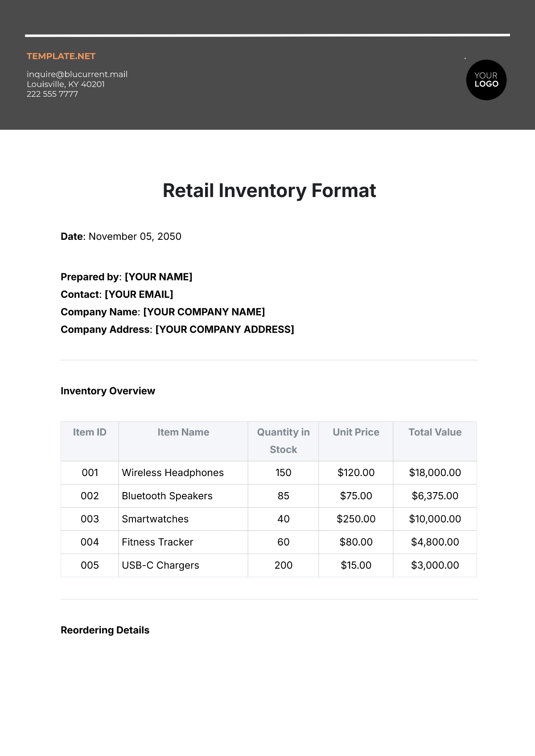Click the $250.00 unit price cell
Screen dimensions: 535x756
click(x=356, y=519)
